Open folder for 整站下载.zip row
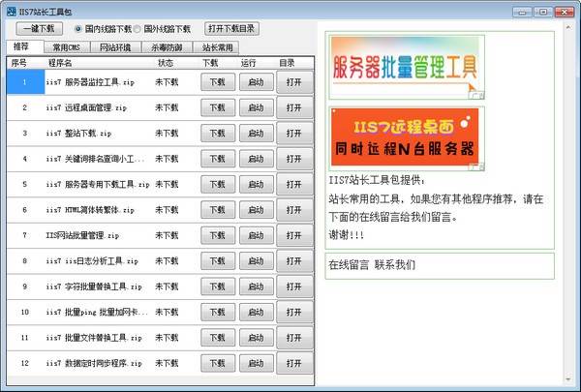 (x=295, y=133)
